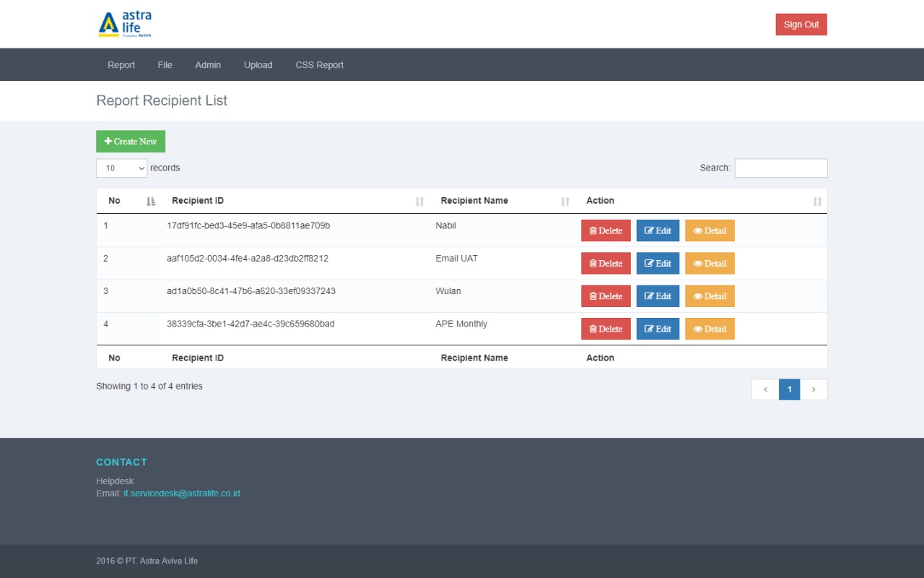
Task: Go to the next results page
Action: click(x=814, y=389)
